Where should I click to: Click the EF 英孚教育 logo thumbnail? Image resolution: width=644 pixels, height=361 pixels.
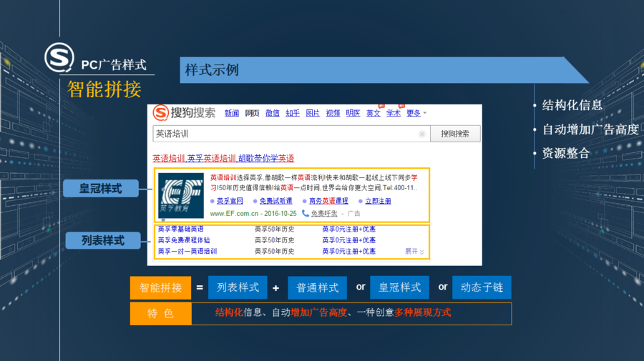(180, 195)
